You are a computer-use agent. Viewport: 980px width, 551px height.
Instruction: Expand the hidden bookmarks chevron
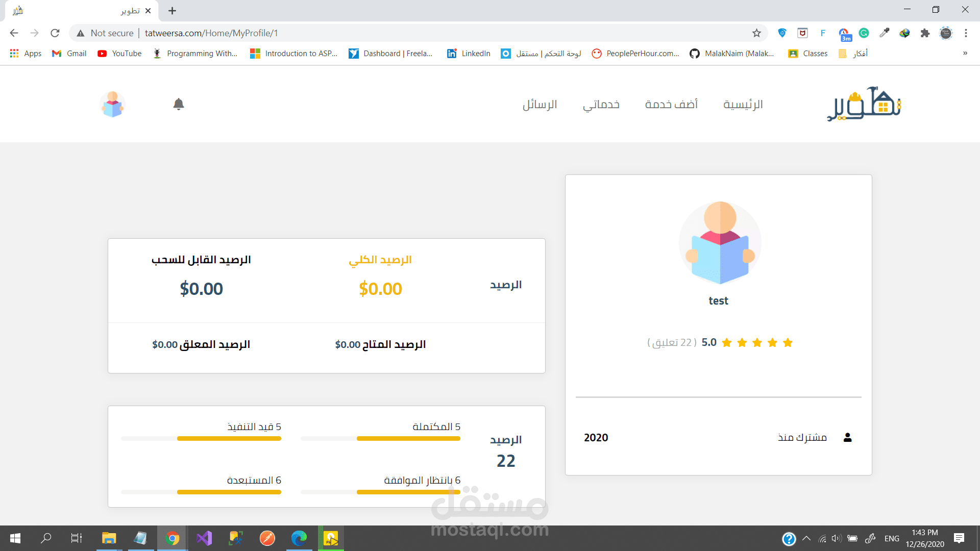point(965,53)
